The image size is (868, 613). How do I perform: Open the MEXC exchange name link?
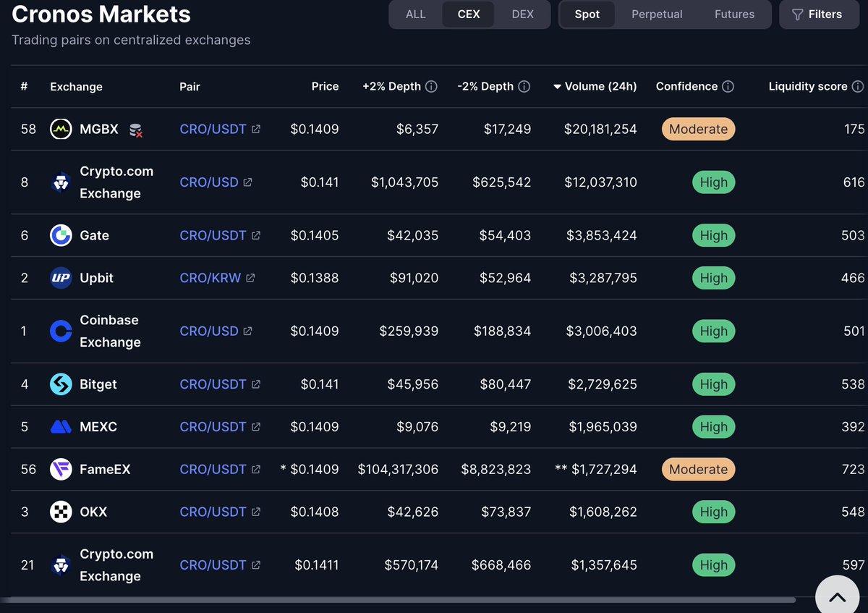click(x=98, y=427)
